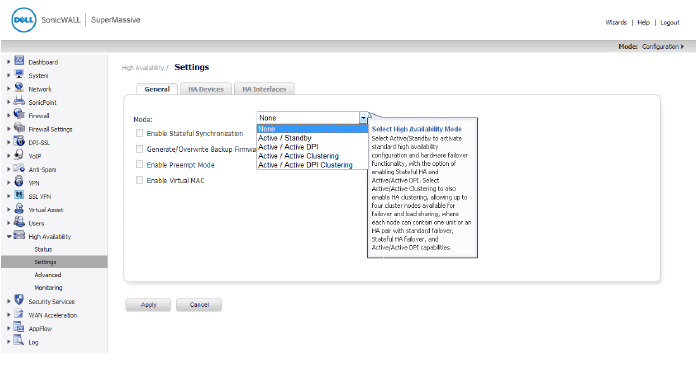The image size is (700, 367).
Task: Open the Dashboard icon in sidebar
Action: tap(19, 61)
